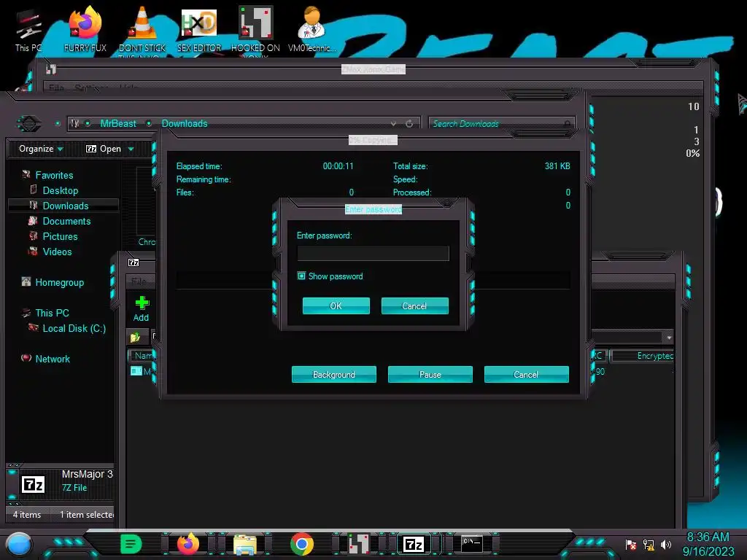Open the This PC desktop icon
The width and height of the screenshot is (747, 560).
(x=28, y=29)
